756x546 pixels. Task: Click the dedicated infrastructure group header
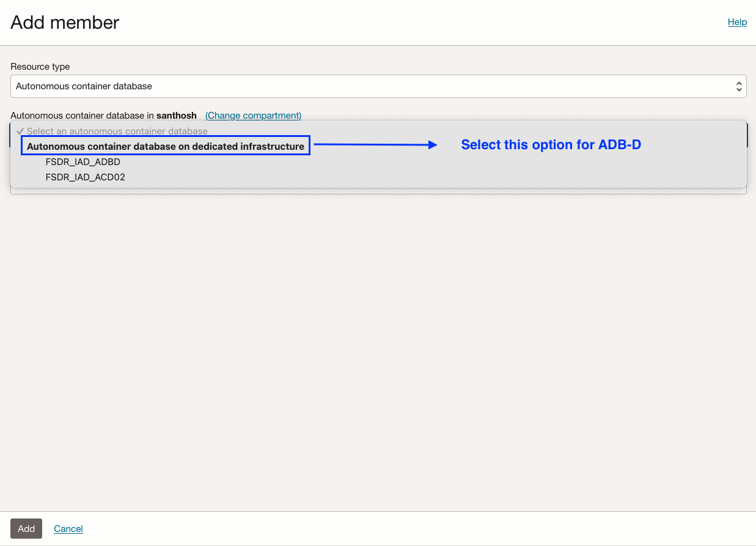tap(166, 146)
